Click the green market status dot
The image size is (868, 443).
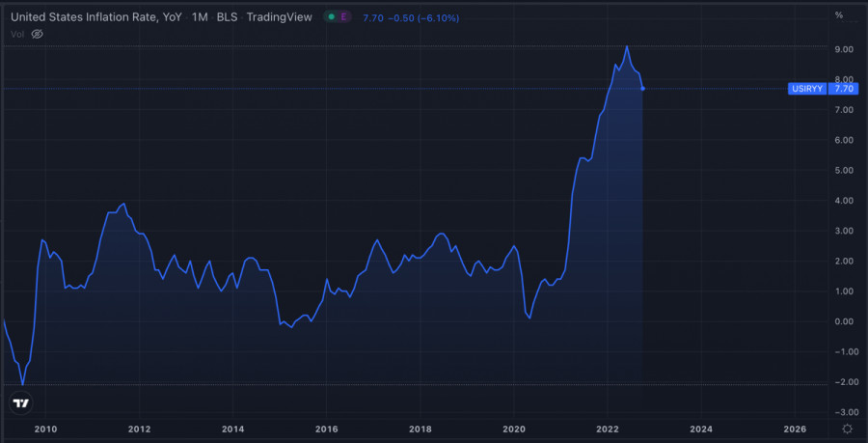pos(331,16)
